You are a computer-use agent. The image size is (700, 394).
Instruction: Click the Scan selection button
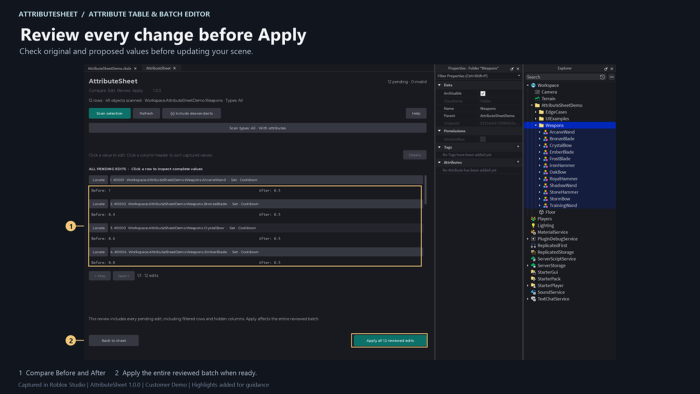coord(110,113)
